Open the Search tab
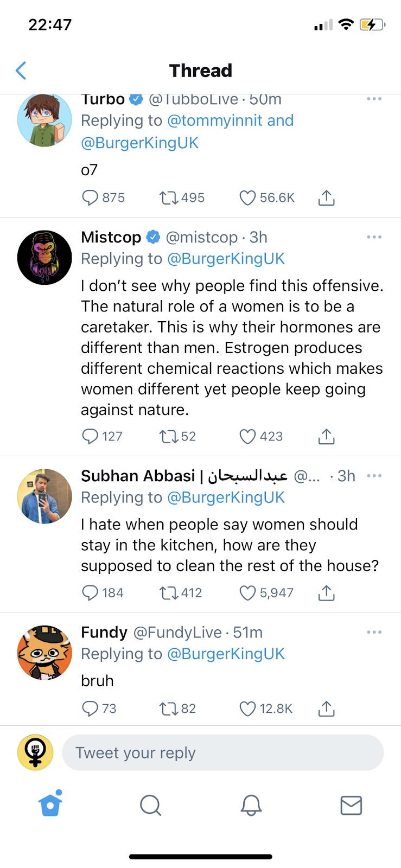Image resolution: width=401 pixels, height=868 pixels. pyautogui.click(x=150, y=805)
